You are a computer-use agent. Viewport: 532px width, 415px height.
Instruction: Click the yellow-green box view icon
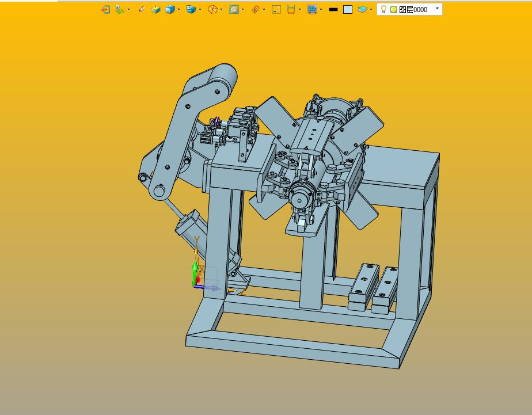pos(155,9)
